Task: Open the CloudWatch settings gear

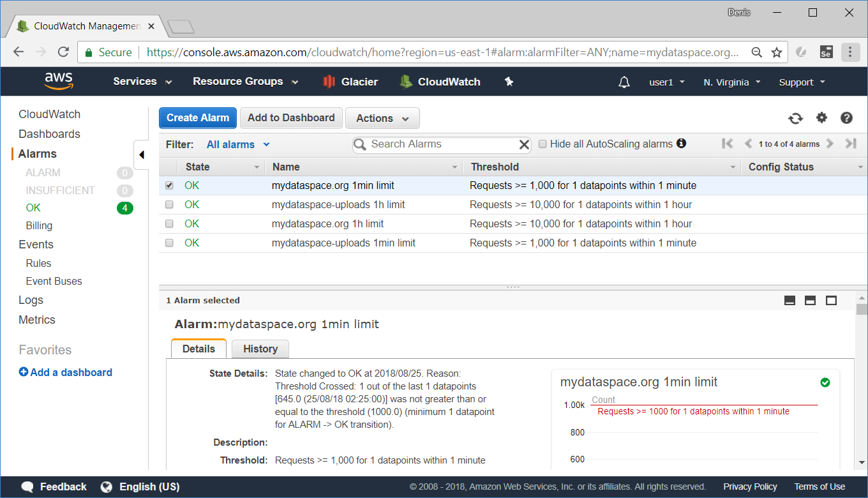Action: [x=821, y=117]
